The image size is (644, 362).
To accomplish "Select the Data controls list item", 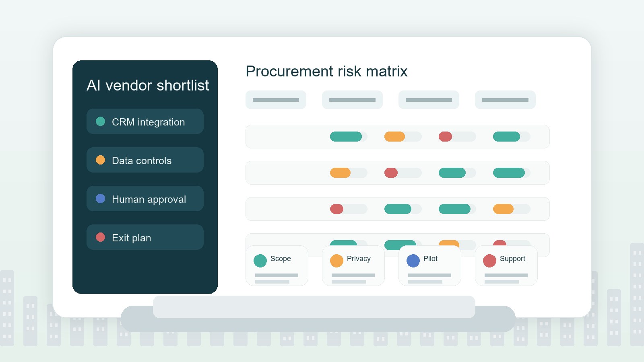I will click(145, 160).
